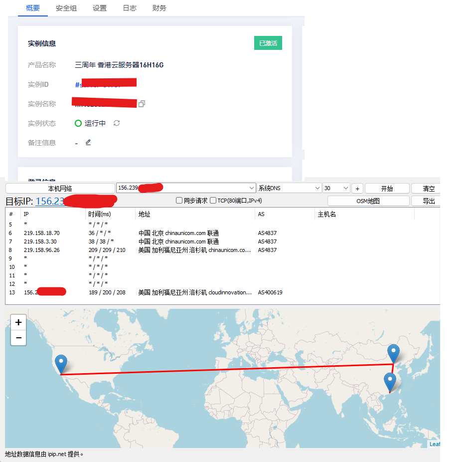Expand the target IP address combo box

251,188
